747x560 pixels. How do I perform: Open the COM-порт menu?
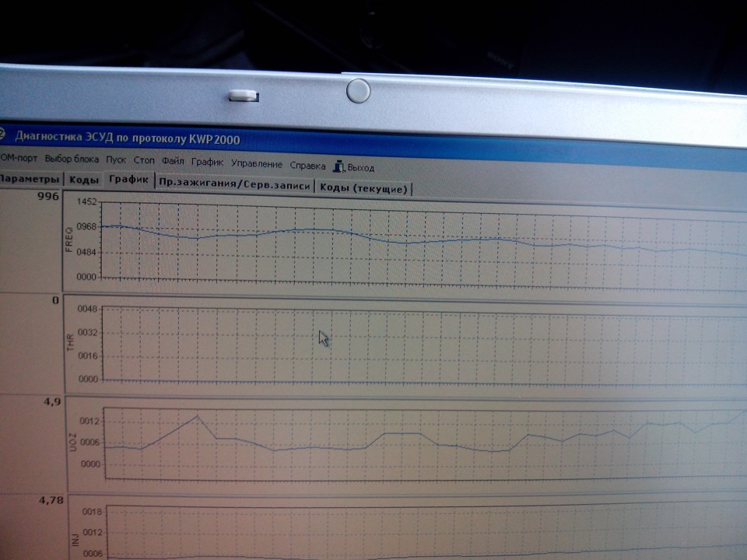pos(19,158)
